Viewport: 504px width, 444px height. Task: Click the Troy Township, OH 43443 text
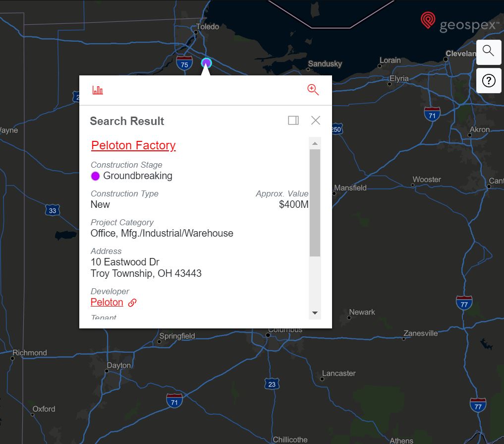[146, 273]
